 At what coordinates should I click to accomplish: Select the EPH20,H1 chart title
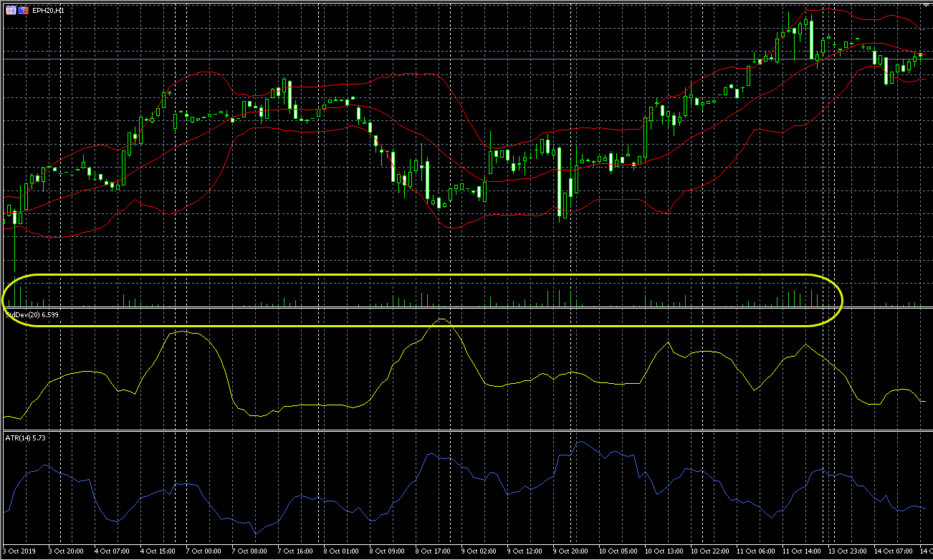point(48,11)
